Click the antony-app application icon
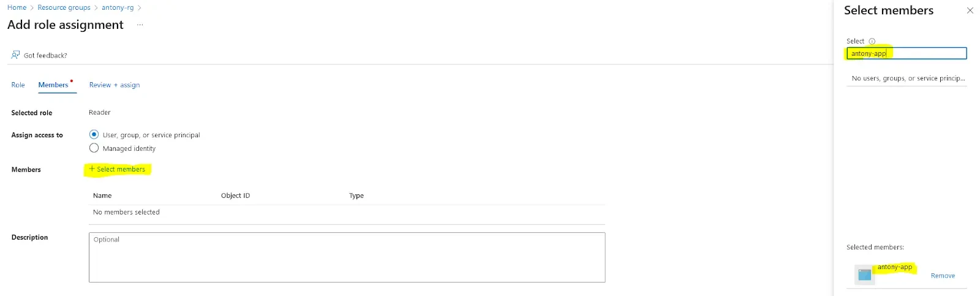Image resolution: width=980 pixels, height=296 pixels. coord(865,275)
